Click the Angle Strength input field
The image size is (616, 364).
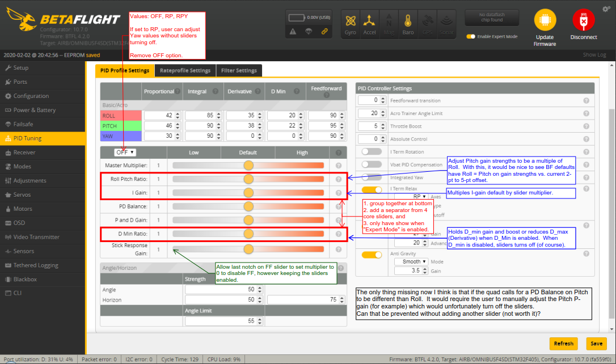click(x=223, y=289)
